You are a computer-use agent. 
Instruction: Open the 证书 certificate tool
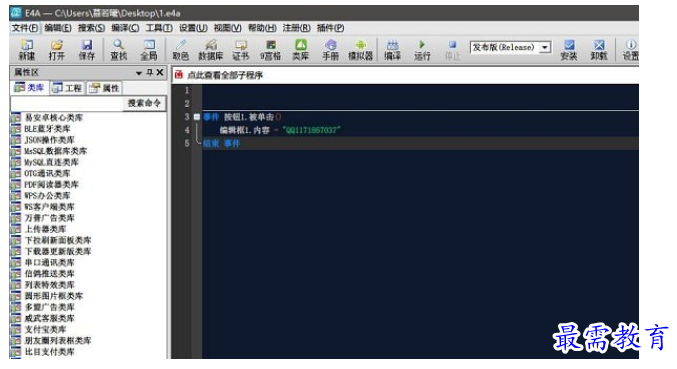(240, 50)
